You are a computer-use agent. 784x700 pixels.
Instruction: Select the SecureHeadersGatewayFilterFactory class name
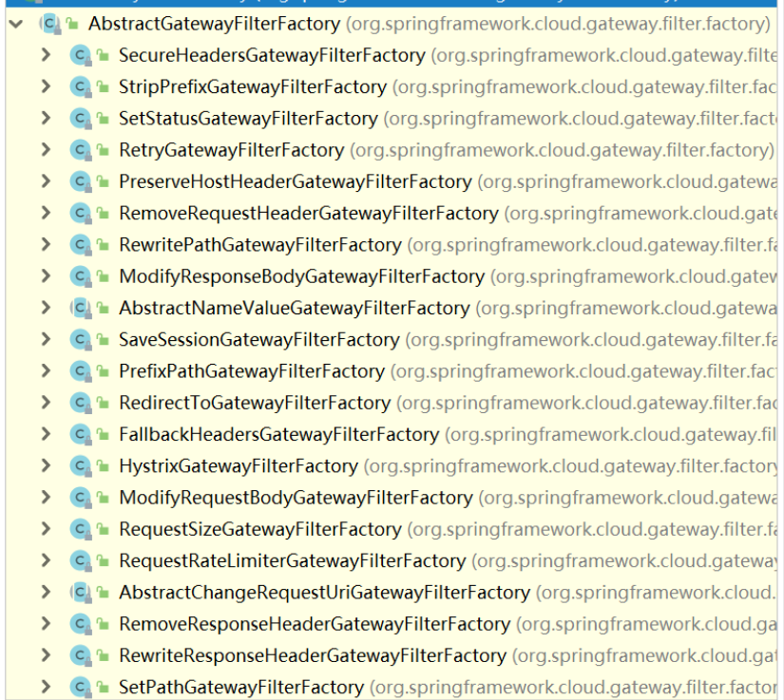point(272,55)
